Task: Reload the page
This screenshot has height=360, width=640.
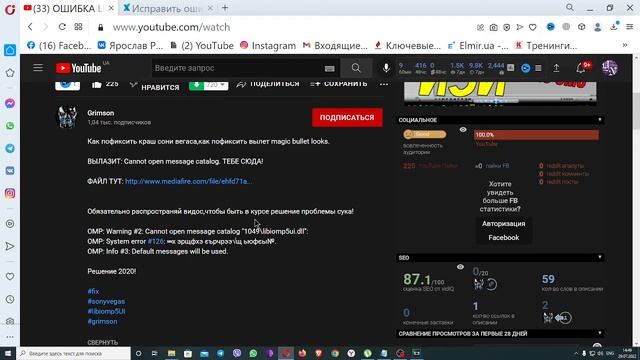Action: tap(62, 27)
